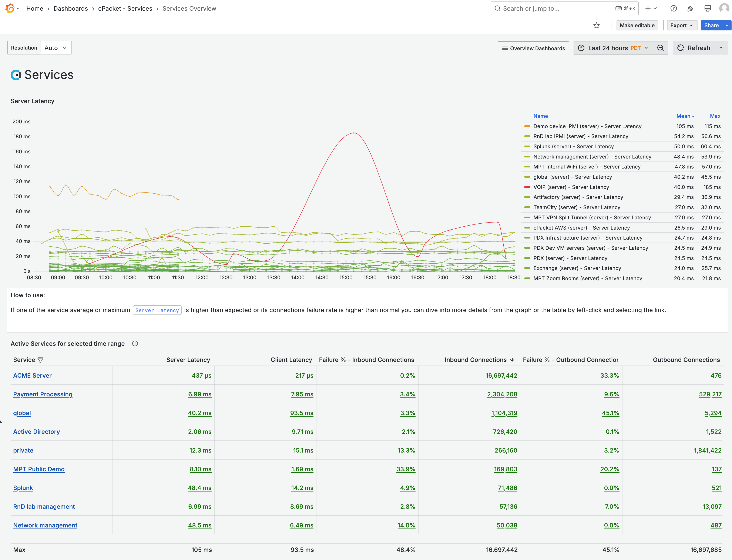The height and width of the screenshot is (560, 732).
Task: Open the Service column filter icon
Action: tap(41, 360)
